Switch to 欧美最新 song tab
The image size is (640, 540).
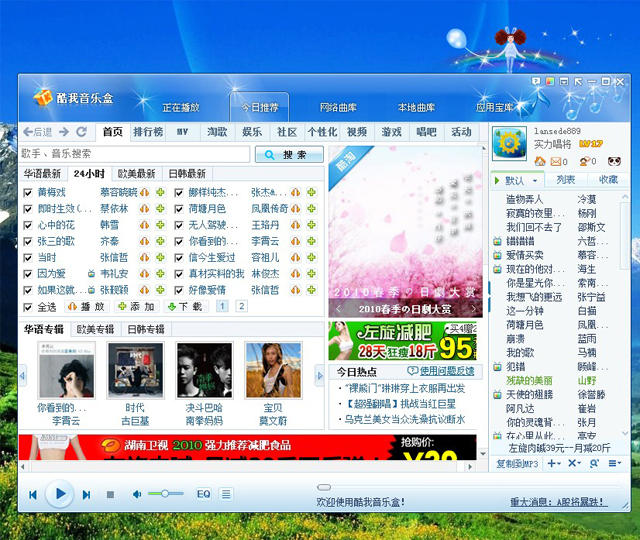coord(136,174)
